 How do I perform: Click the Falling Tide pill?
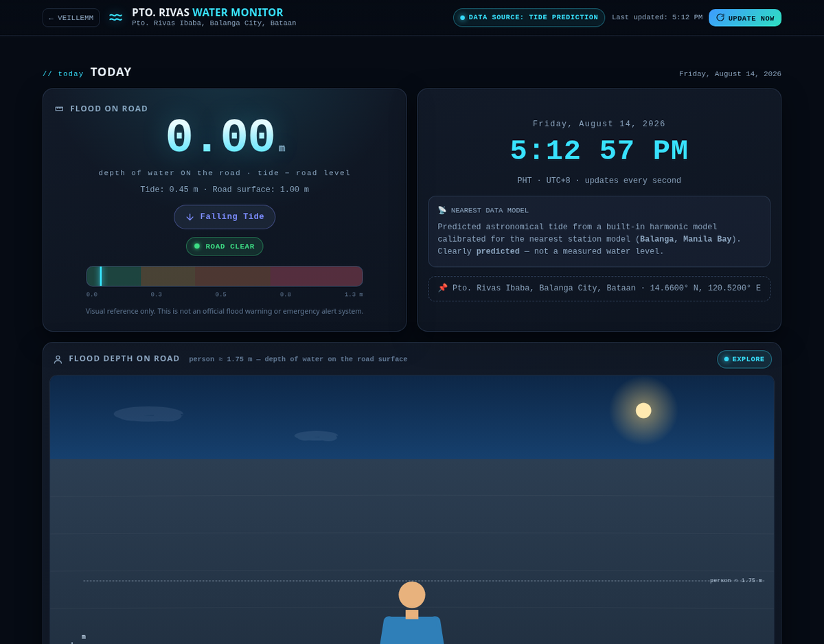225,217
